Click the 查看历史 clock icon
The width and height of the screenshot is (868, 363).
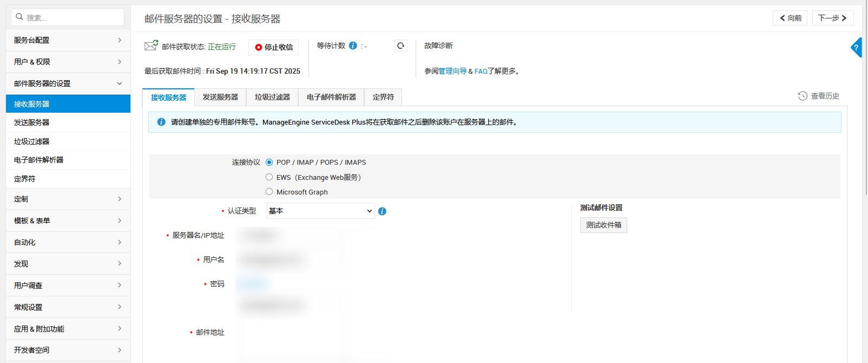click(x=803, y=96)
